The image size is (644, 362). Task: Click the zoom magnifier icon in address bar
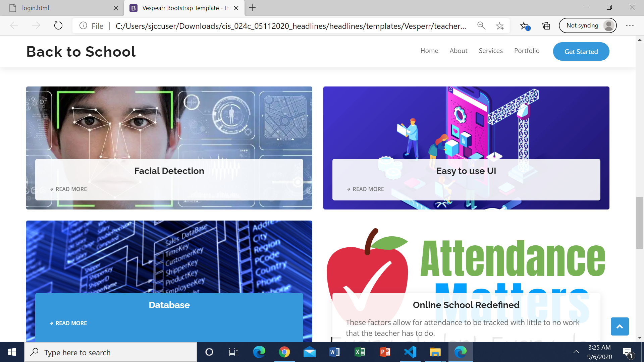click(x=481, y=25)
